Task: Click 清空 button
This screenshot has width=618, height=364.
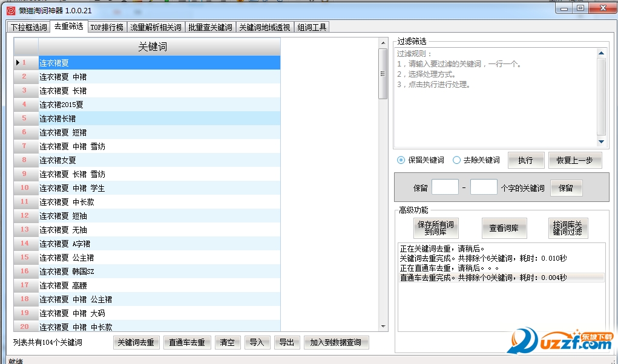Action: [228, 342]
